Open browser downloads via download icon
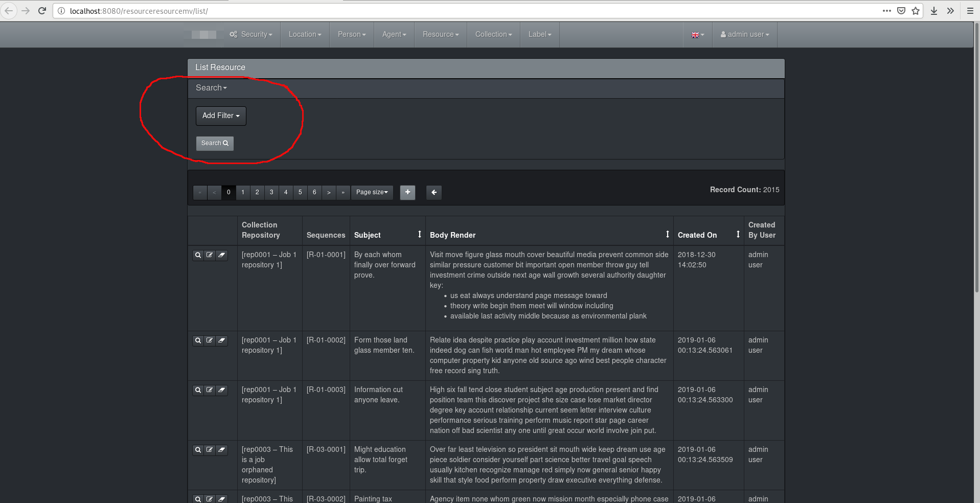 934,10
